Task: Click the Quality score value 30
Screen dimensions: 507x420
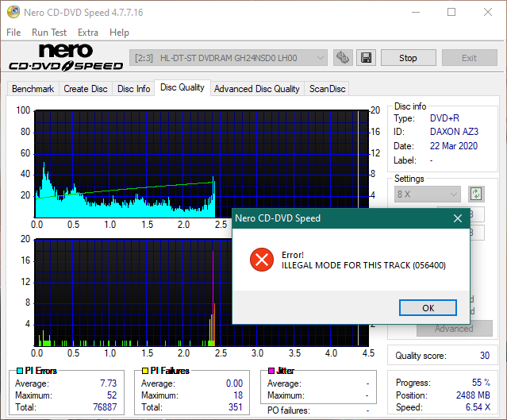Action: (484, 356)
